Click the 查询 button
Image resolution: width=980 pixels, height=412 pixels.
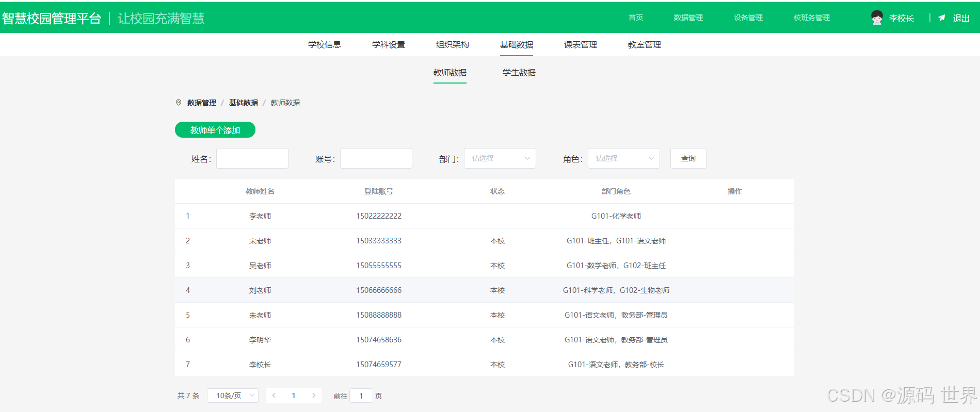point(688,158)
